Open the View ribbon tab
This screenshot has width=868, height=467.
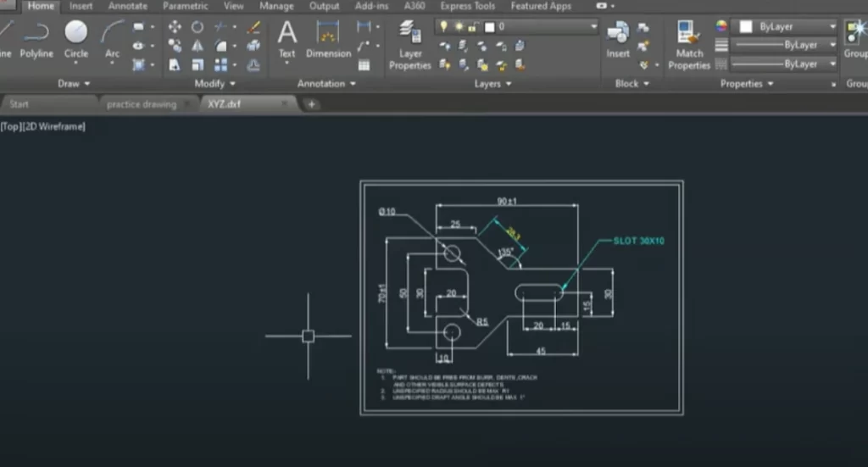tap(234, 6)
